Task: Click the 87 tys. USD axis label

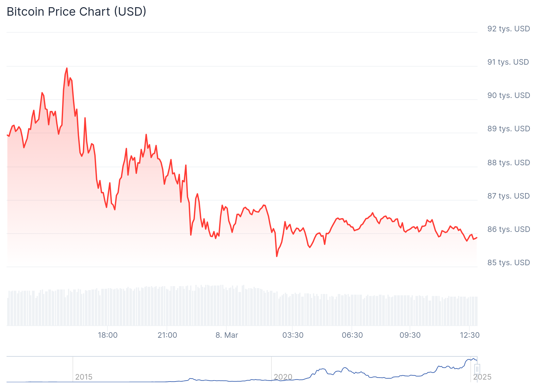Action: click(509, 196)
